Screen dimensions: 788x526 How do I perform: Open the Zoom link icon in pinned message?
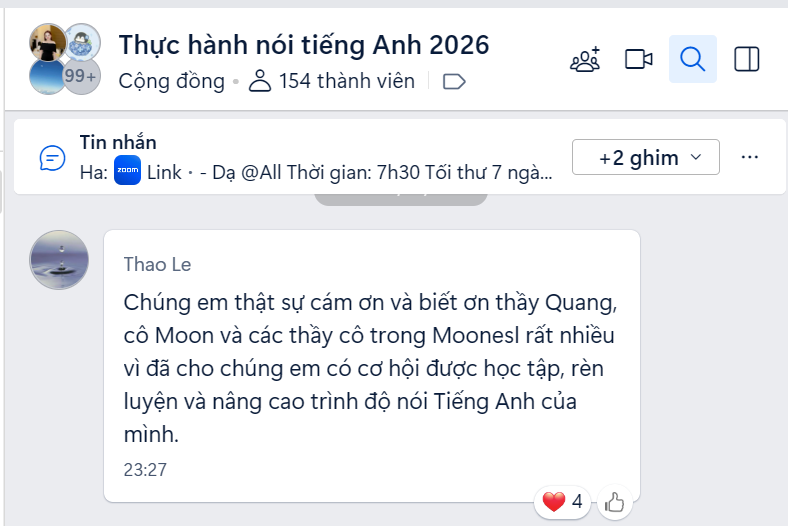127,171
